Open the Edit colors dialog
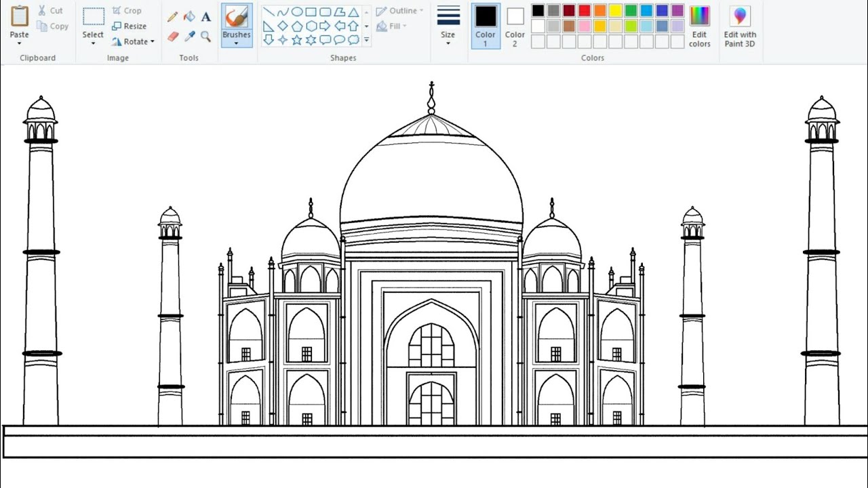 tap(700, 26)
